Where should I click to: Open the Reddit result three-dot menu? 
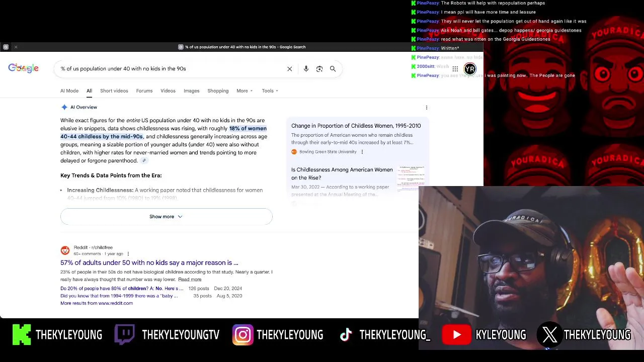click(128, 254)
